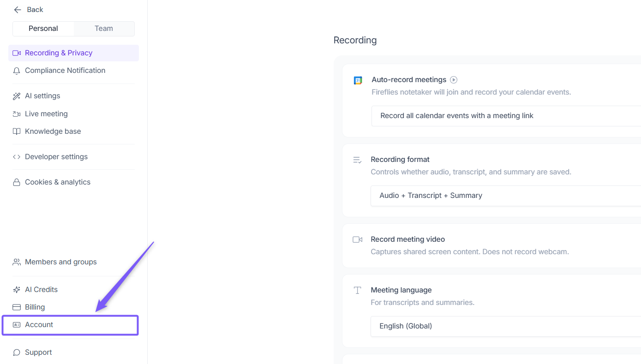Click the Billing credit card icon
Image resolution: width=641 pixels, height=364 pixels.
(17, 307)
